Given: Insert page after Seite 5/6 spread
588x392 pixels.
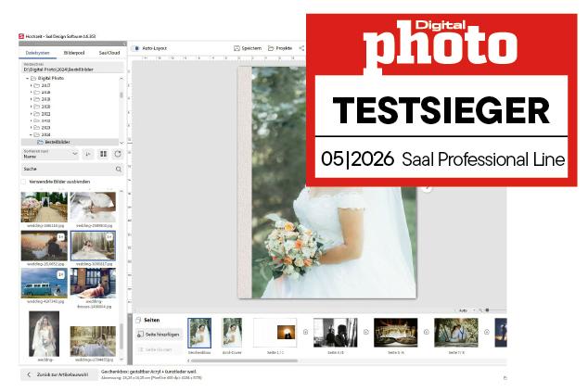Looking at the screenshot, I should coord(427,333).
